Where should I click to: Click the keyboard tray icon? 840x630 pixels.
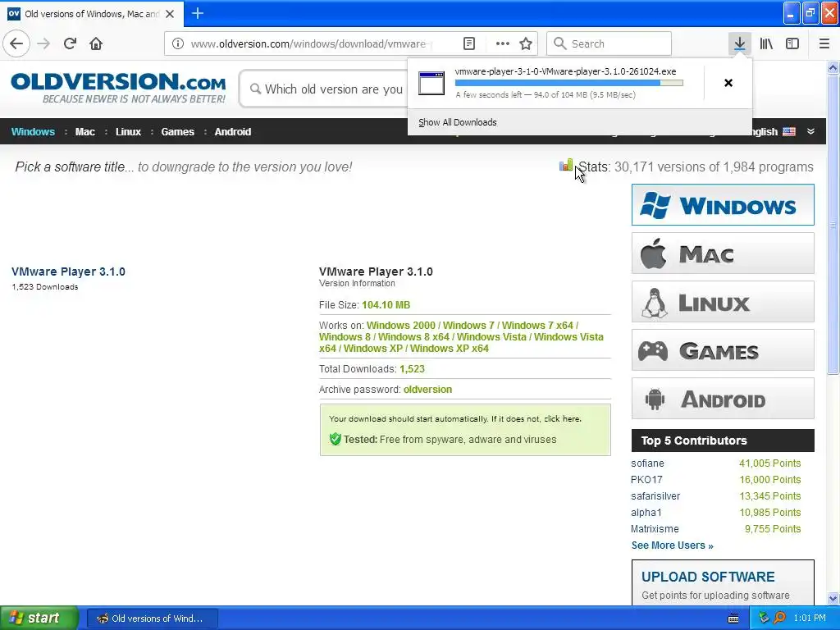[x=733, y=619]
